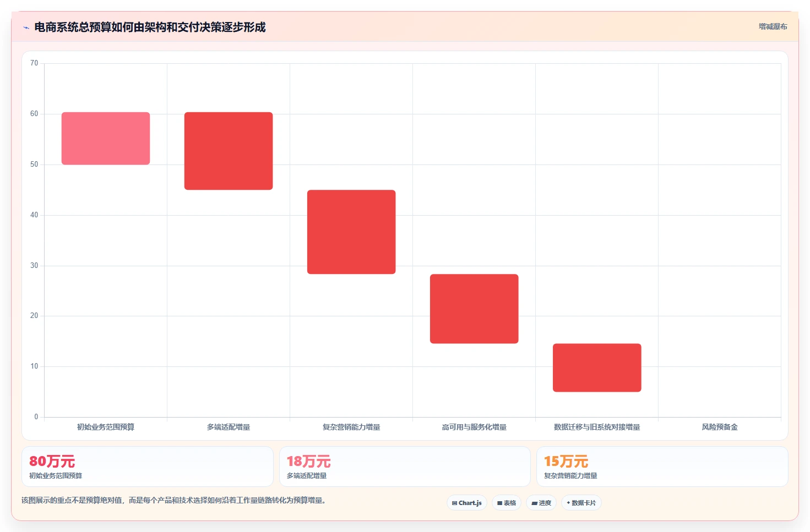Click the red 复杂营销能力增量 bar
The image size is (810, 532).
(351, 232)
